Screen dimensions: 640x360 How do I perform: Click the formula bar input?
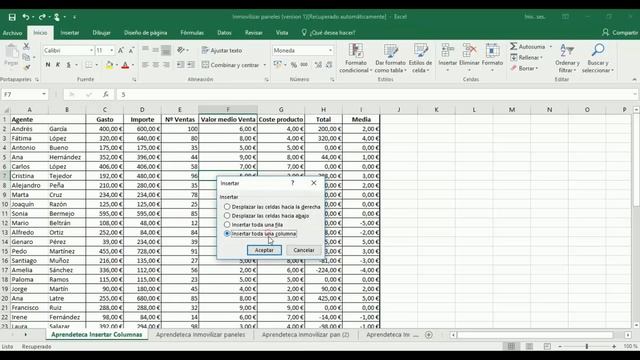(376, 95)
